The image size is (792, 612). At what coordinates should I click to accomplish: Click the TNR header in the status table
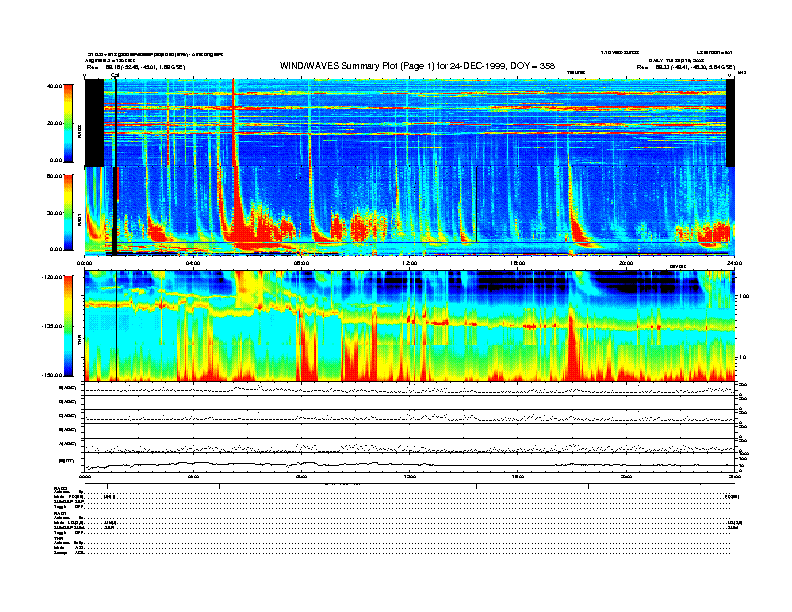coord(58,538)
